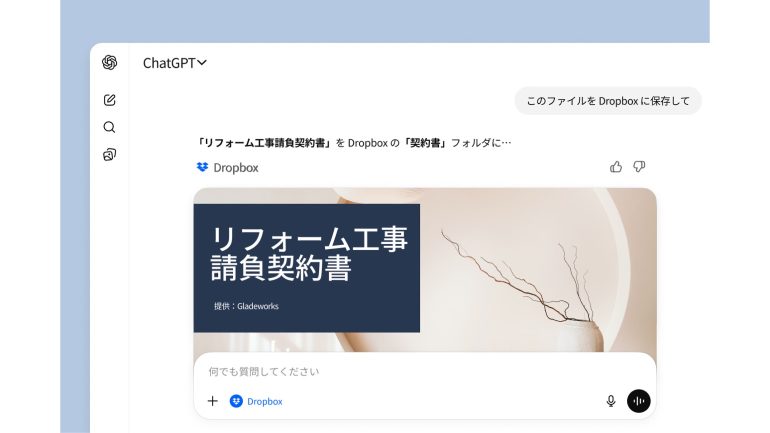Start voice mode with the black waveform button
The image size is (770, 433).
pyautogui.click(x=639, y=401)
